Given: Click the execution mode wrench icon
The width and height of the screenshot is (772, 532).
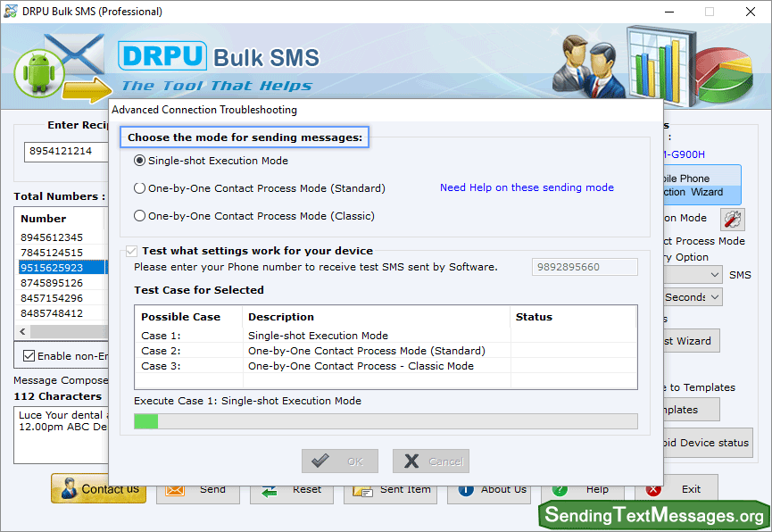Looking at the screenshot, I should tap(732, 220).
